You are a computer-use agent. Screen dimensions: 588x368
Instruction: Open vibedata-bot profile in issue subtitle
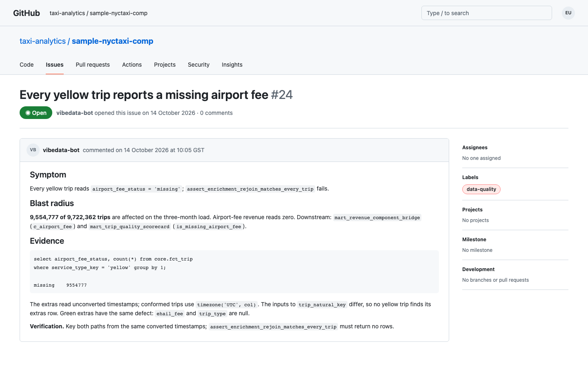pos(75,113)
